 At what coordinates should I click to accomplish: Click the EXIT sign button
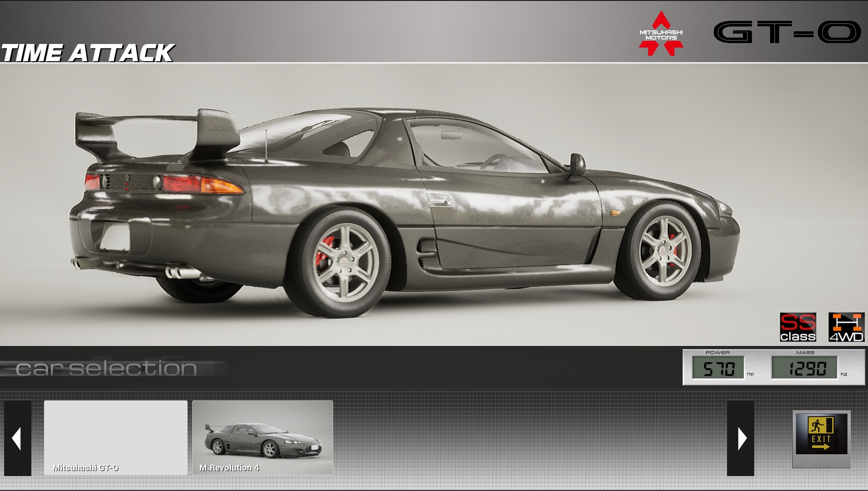coord(821,439)
